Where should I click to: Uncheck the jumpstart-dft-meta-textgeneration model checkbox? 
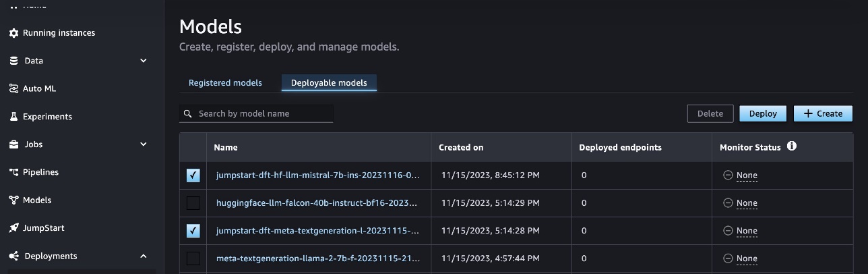coord(193,231)
